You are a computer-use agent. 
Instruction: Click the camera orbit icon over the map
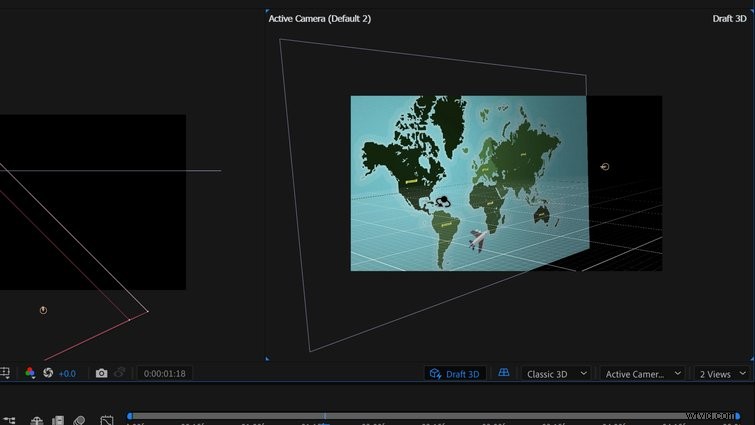(443, 201)
